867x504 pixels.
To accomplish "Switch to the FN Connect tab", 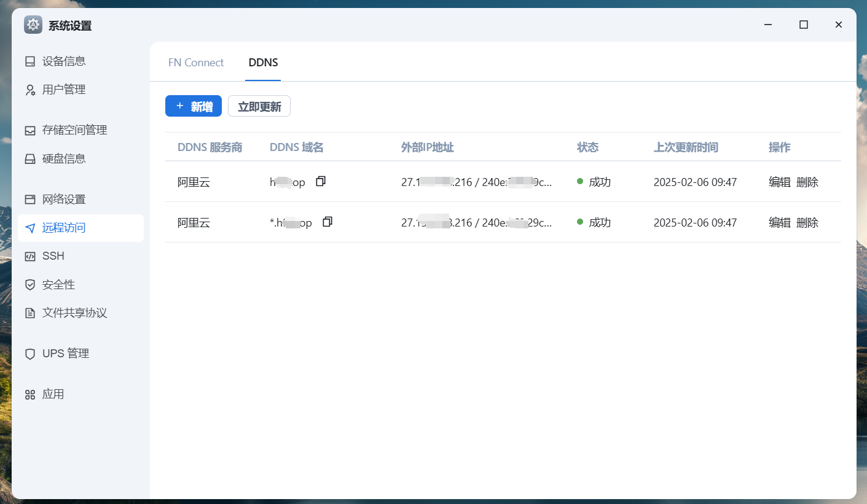I will point(196,63).
